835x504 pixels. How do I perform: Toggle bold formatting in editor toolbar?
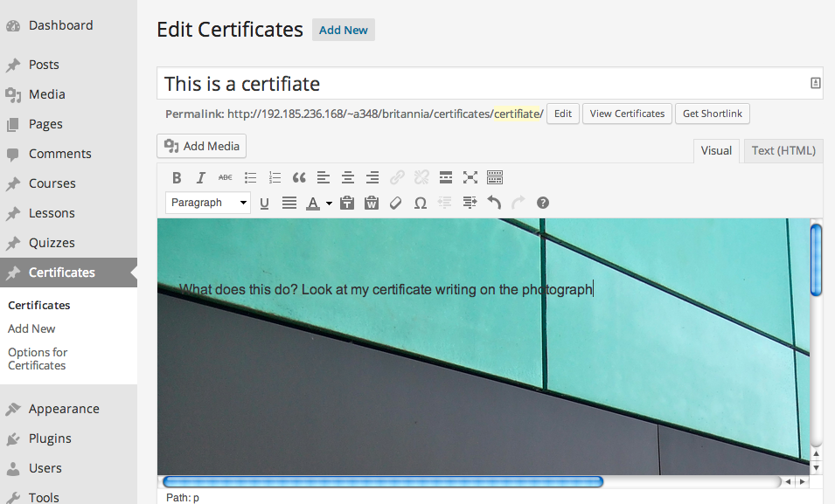tap(177, 177)
